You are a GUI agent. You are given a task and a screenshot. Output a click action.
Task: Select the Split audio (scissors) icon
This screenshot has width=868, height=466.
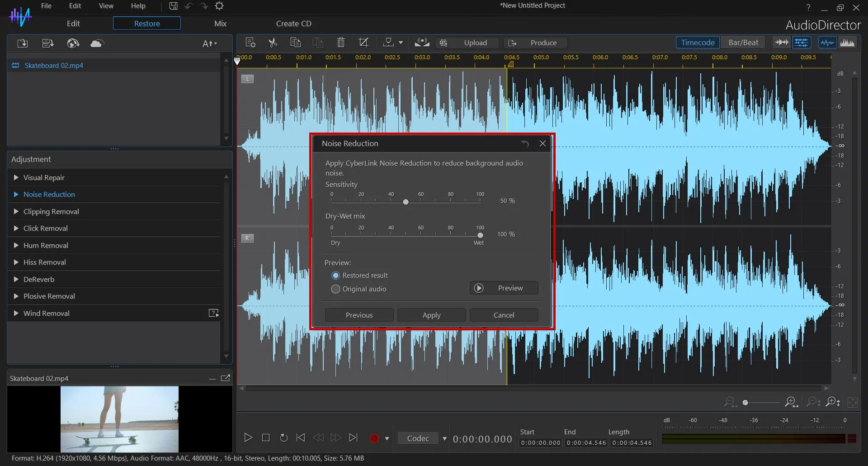[273, 43]
